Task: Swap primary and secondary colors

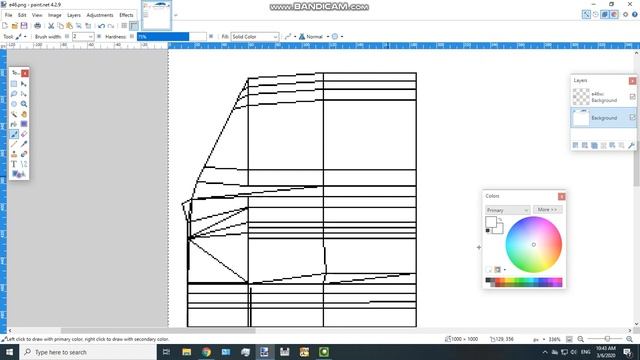Action: pos(500,220)
